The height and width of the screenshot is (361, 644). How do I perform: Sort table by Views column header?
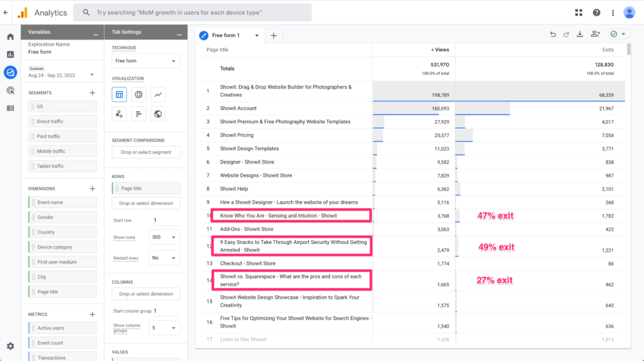(441, 50)
